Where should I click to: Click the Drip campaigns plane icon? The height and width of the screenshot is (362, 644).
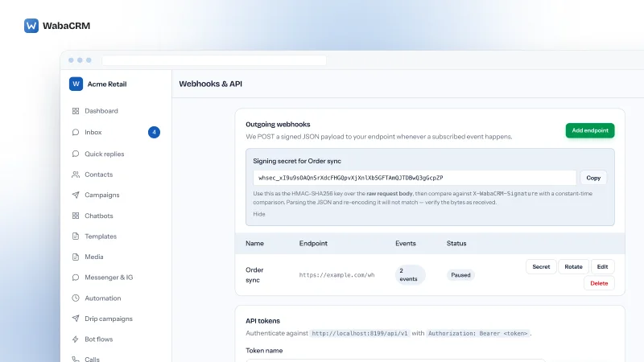pos(76,319)
